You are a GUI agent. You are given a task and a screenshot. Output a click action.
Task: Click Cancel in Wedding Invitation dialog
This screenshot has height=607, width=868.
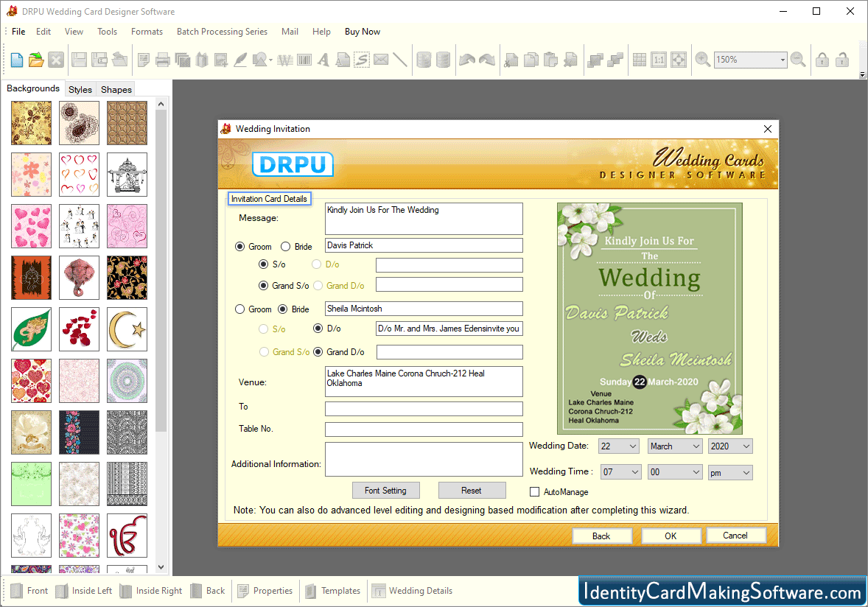coord(735,536)
